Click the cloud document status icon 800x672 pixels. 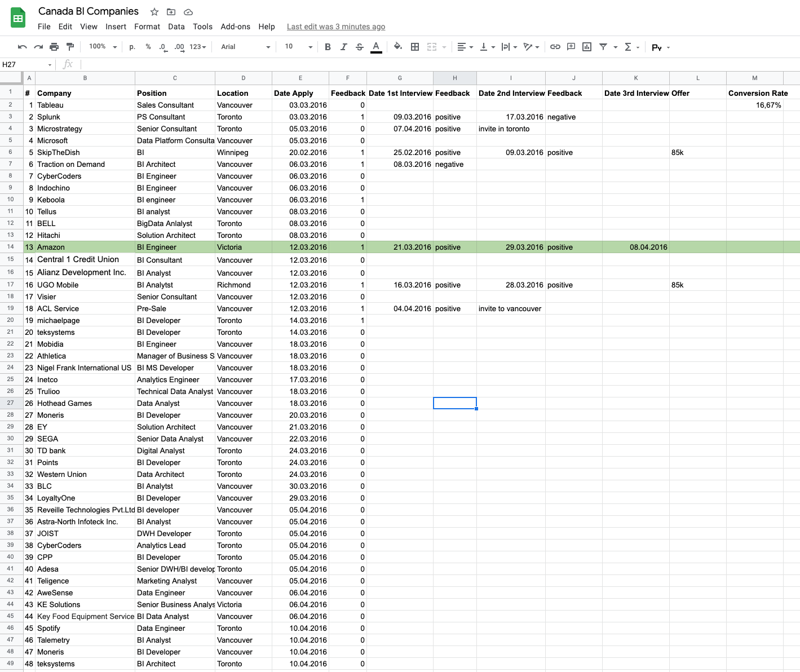[x=188, y=12]
